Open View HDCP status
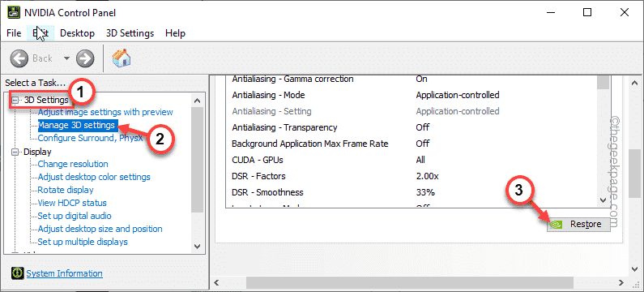 pyautogui.click(x=72, y=203)
